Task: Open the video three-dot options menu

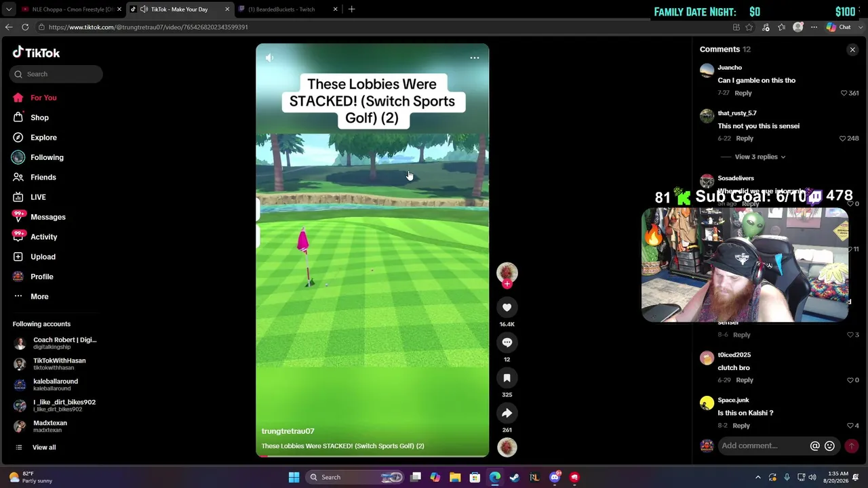Action: click(x=475, y=58)
